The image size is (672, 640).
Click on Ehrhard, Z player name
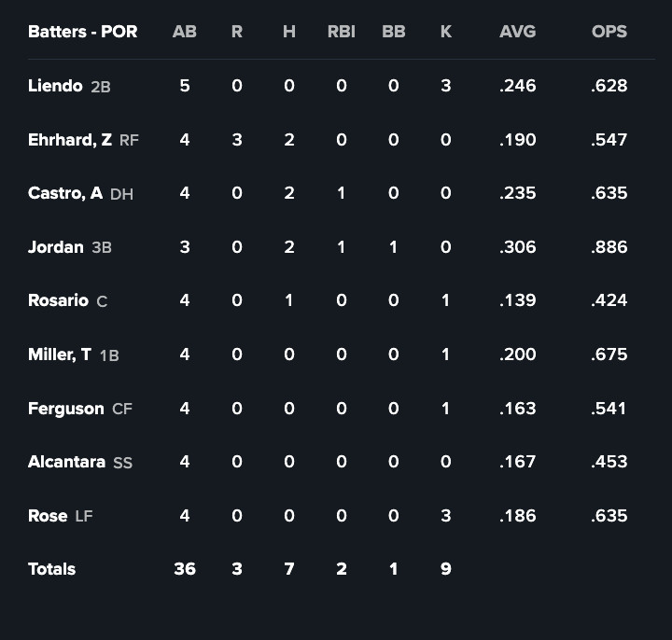pyautogui.click(x=70, y=140)
